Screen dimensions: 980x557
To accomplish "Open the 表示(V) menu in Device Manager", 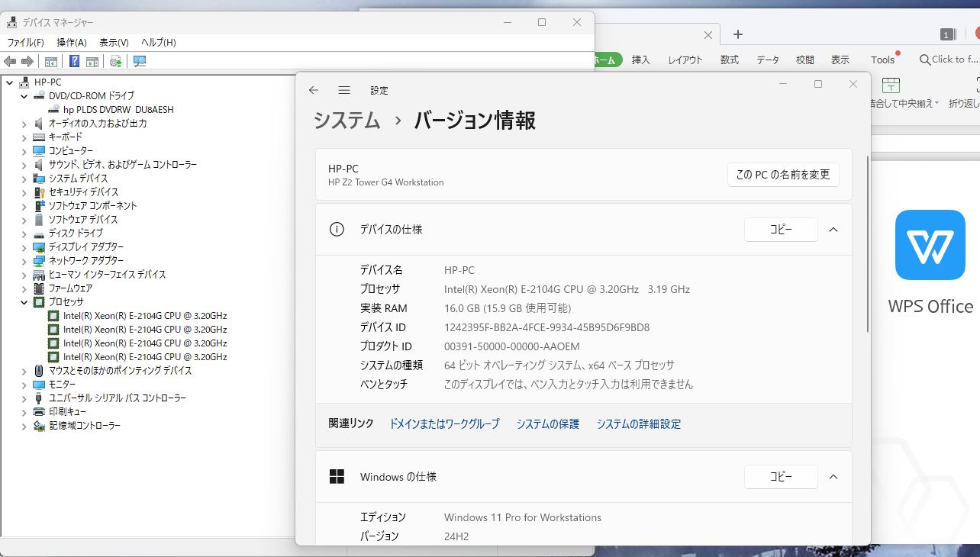I will point(114,43).
